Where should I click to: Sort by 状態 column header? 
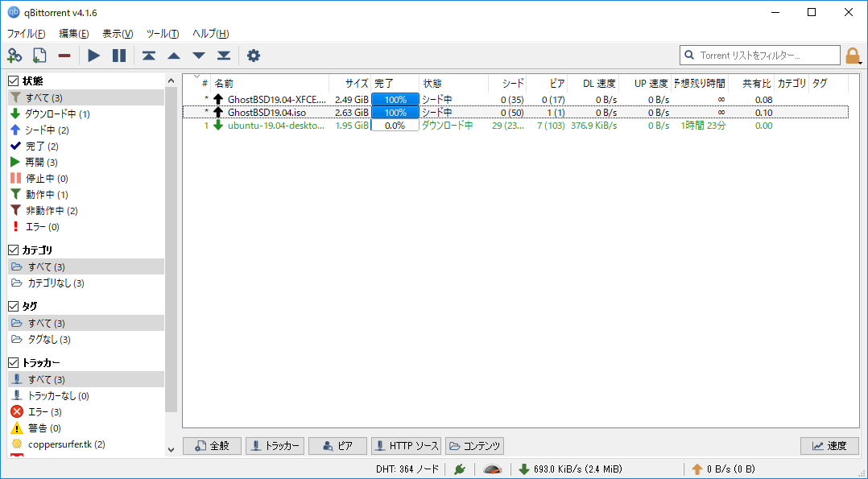(453, 84)
